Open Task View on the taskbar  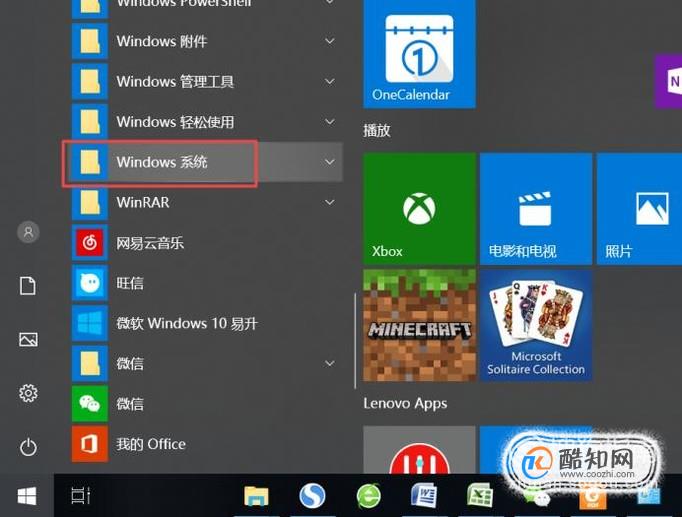point(81,496)
